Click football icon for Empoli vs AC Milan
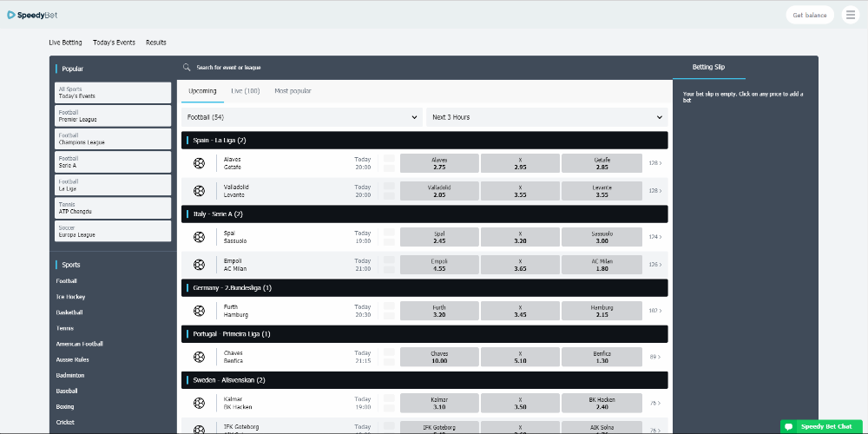The image size is (868, 434). coord(199,265)
